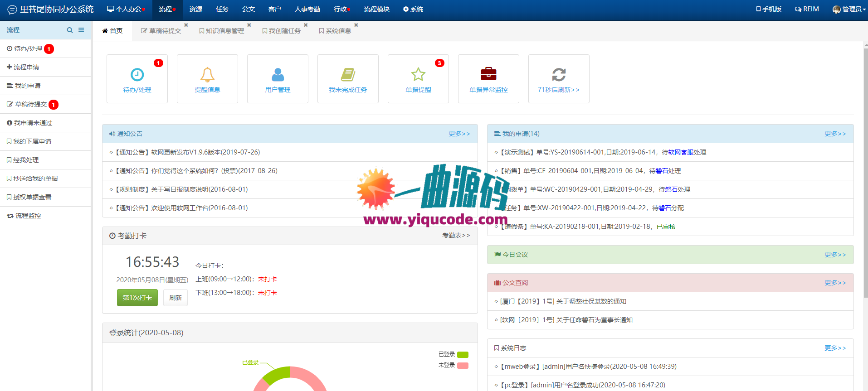This screenshot has height=391, width=868.
Task: Open 更多>> in 公文查阅 panel
Action: [835, 283]
